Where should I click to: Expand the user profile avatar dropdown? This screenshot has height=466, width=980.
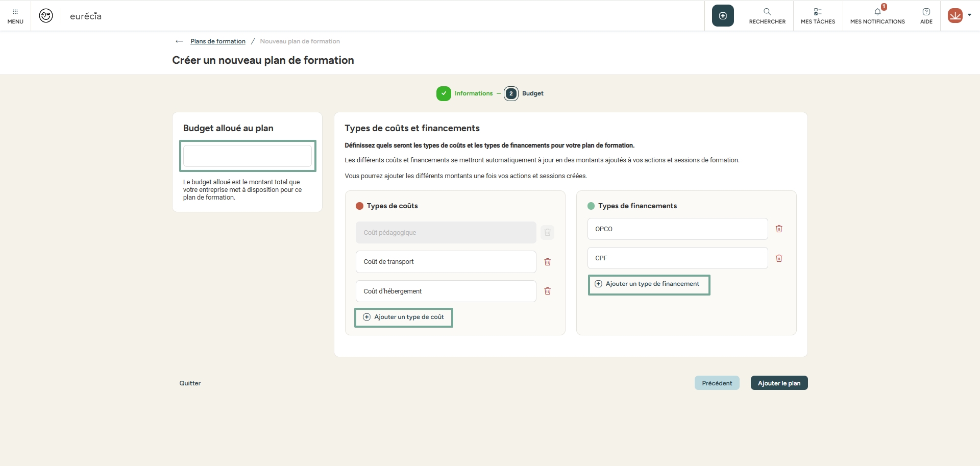coord(959,16)
